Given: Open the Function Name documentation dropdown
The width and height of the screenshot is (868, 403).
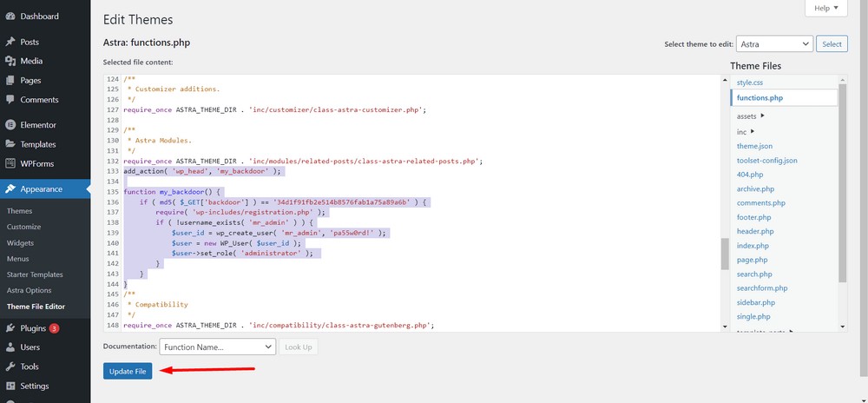Looking at the screenshot, I should (217, 347).
